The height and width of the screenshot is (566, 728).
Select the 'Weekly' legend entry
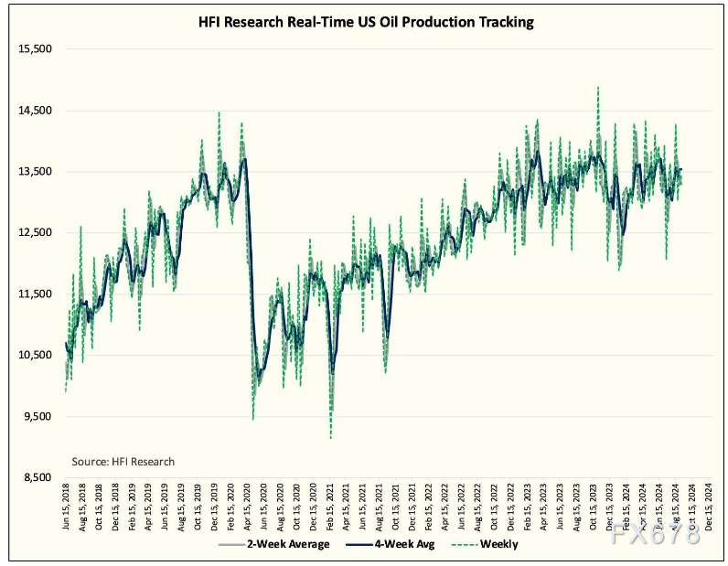pos(485,544)
